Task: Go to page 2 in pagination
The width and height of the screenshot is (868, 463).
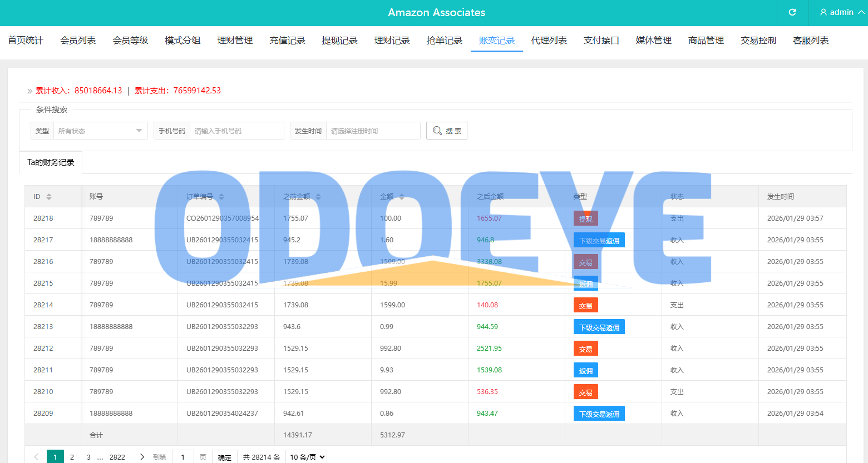Action: [x=72, y=457]
